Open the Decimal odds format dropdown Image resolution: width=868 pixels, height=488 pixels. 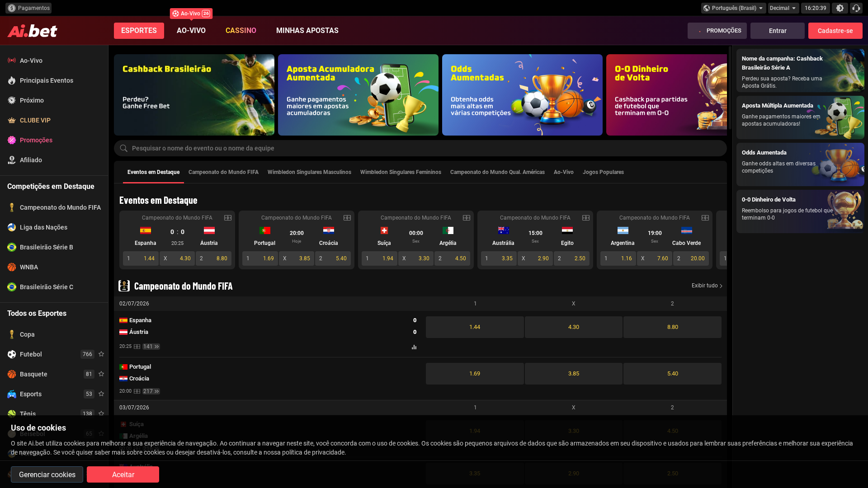point(783,8)
